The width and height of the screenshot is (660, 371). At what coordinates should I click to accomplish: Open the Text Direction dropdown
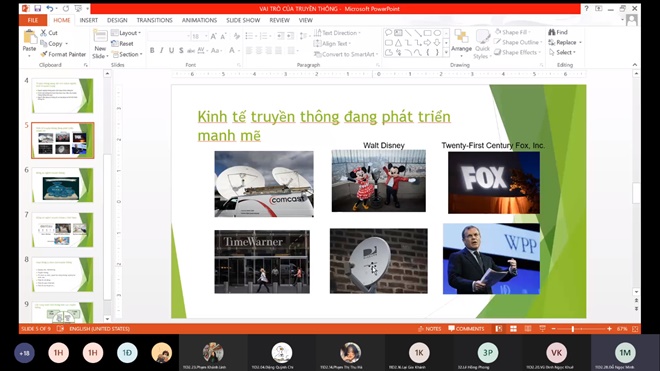[x=338, y=33]
